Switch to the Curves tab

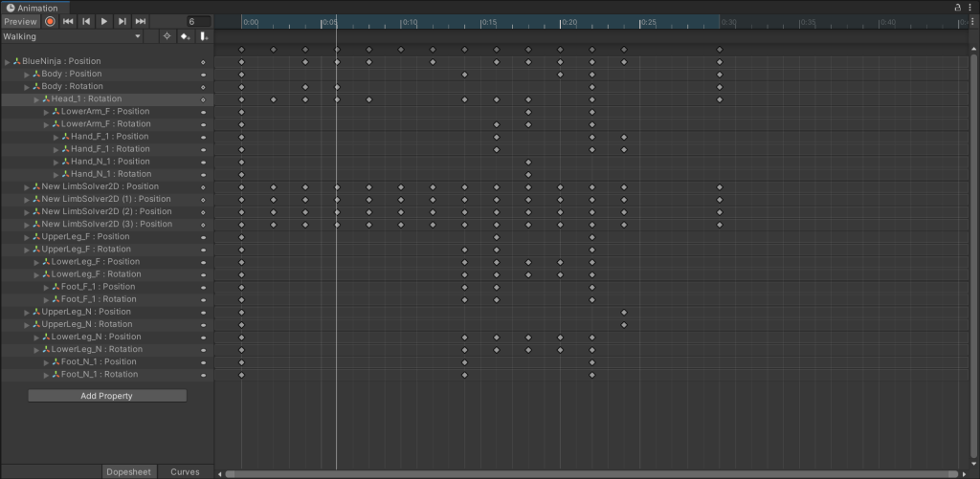pos(185,471)
